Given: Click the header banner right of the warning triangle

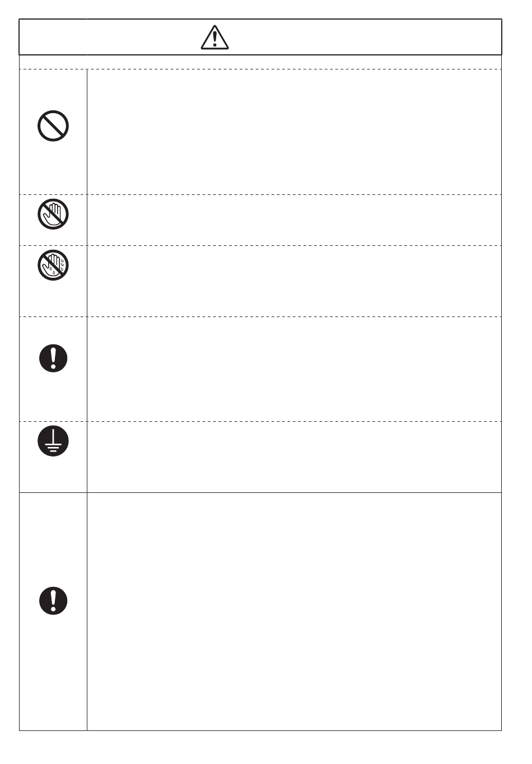Looking at the screenshot, I should 364,38.
